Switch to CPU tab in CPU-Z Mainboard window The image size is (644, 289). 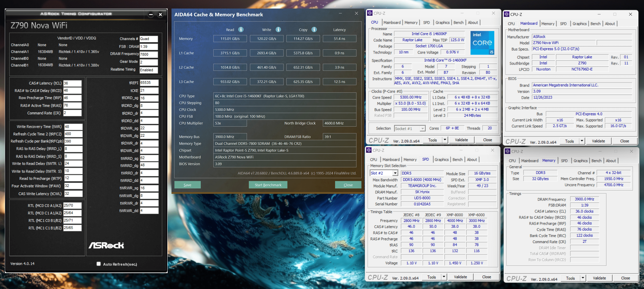pyautogui.click(x=511, y=24)
